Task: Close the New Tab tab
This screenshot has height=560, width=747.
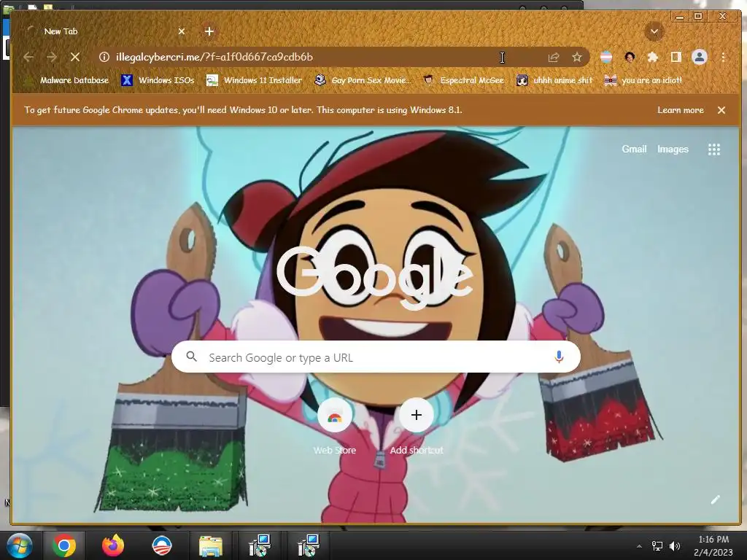Action: pos(182,31)
